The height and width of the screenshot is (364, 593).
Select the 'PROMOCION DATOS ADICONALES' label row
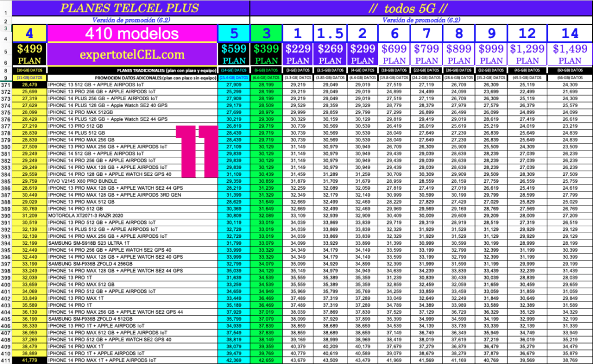(132, 78)
